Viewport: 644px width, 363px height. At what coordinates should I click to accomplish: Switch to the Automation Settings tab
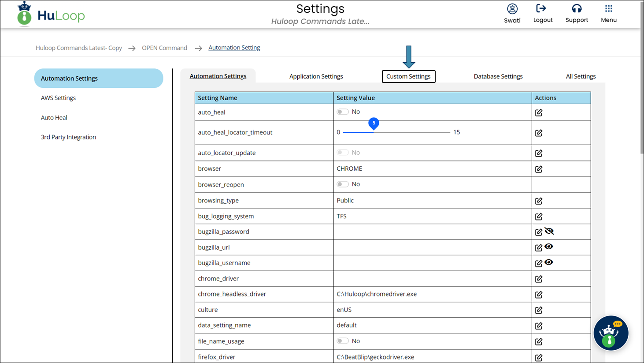218,76
